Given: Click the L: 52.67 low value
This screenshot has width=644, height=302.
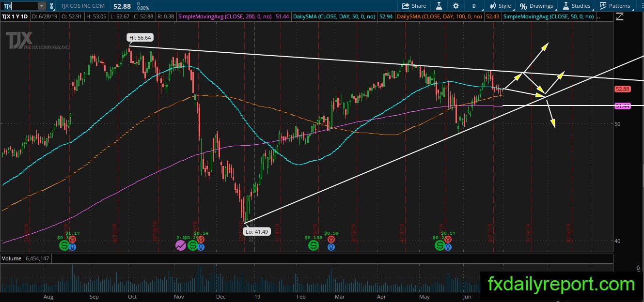Looking at the screenshot, I should [x=121, y=16].
